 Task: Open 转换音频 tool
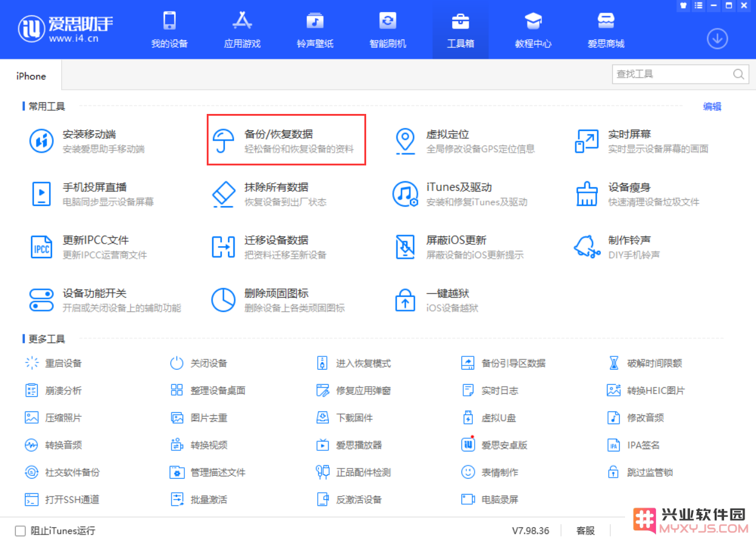(53, 445)
